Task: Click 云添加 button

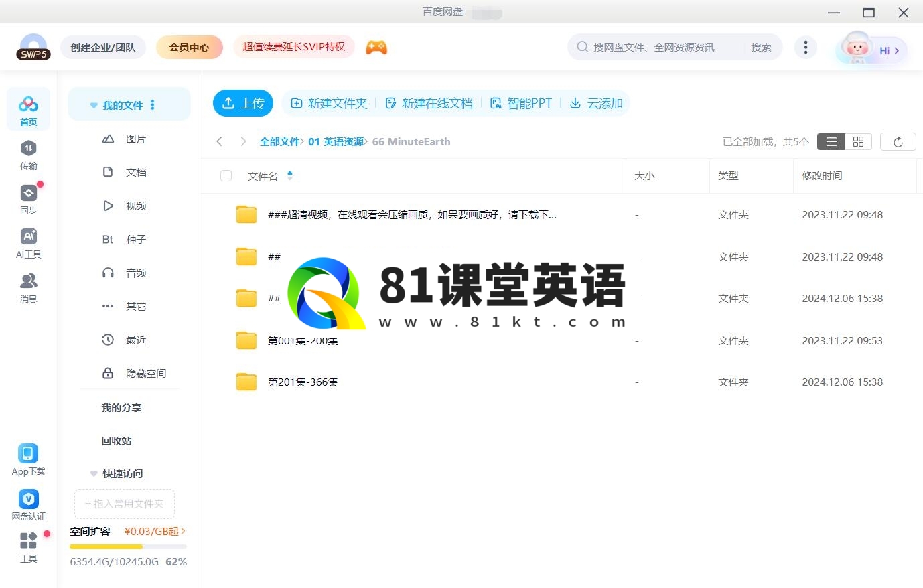Action: pyautogui.click(x=596, y=103)
